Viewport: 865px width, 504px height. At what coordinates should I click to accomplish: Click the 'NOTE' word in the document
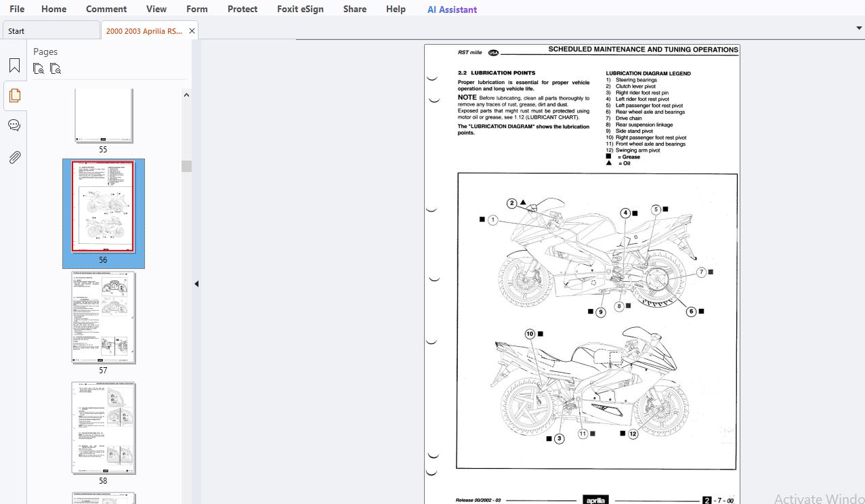pos(467,98)
